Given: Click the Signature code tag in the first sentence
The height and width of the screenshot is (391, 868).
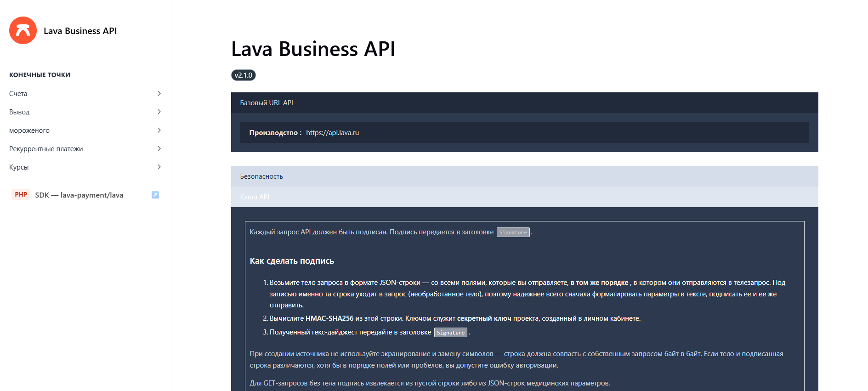Looking at the screenshot, I should pos(513,232).
